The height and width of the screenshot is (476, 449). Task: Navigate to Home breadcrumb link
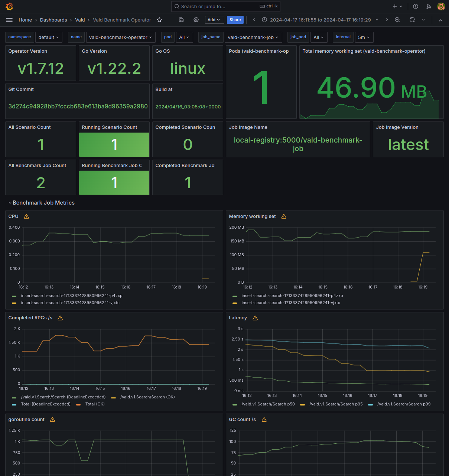(x=25, y=20)
